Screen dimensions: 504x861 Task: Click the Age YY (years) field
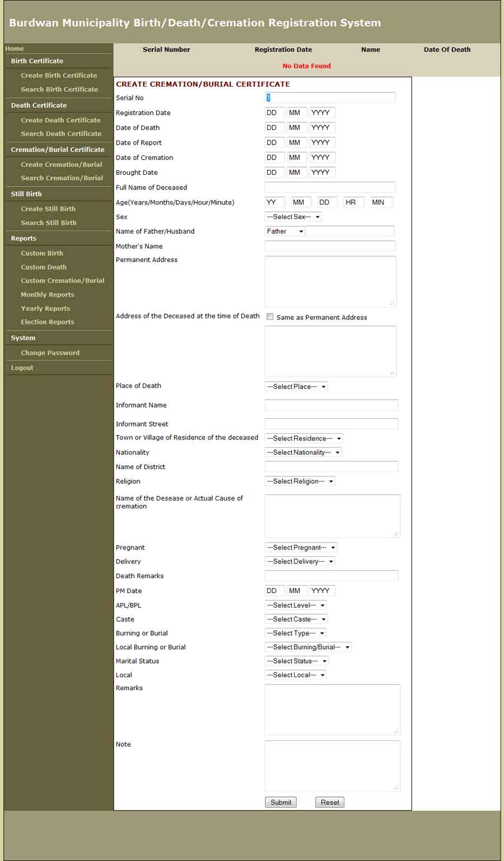pos(275,202)
